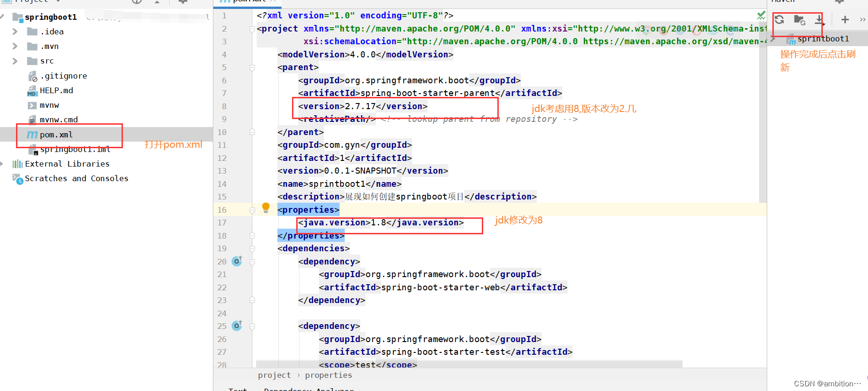Click line number 13 in gutter
The width and height of the screenshot is (868, 391).
[x=222, y=171]
